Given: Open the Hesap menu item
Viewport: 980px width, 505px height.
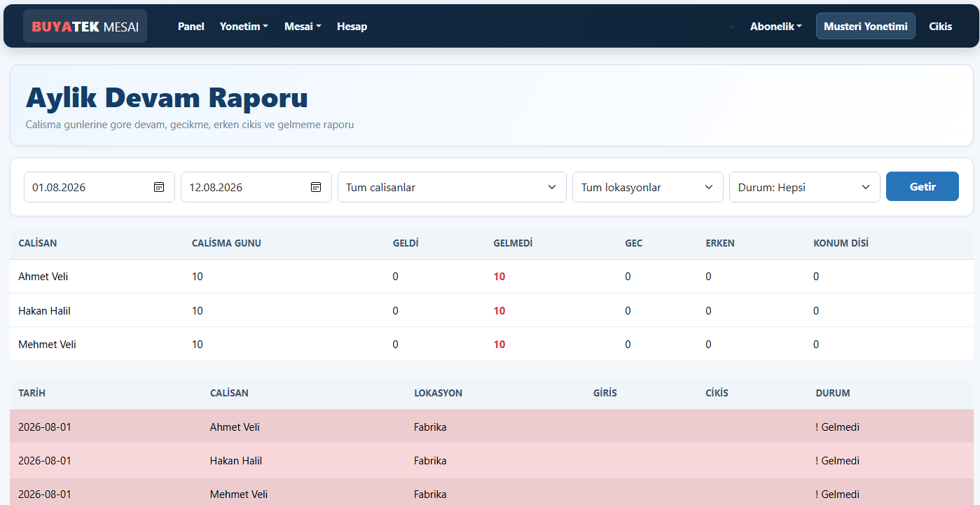Looking at the screenshot, I should coord(352,27).
